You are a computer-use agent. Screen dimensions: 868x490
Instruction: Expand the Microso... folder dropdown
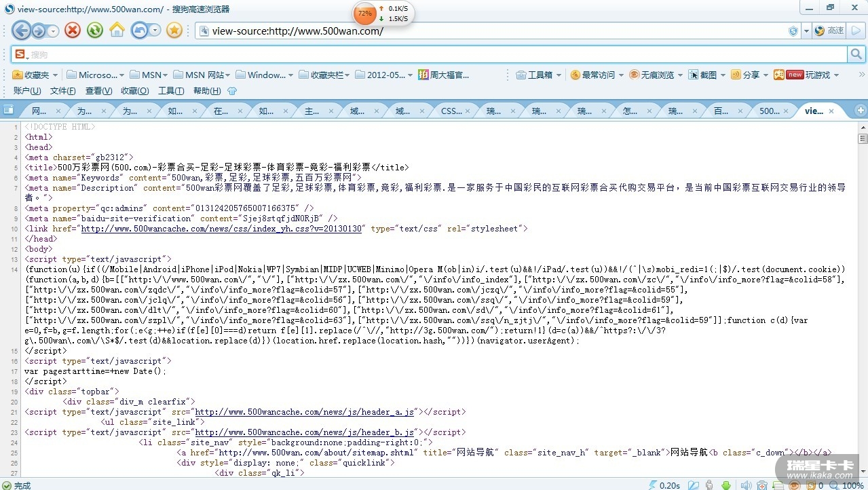[121, 75]
